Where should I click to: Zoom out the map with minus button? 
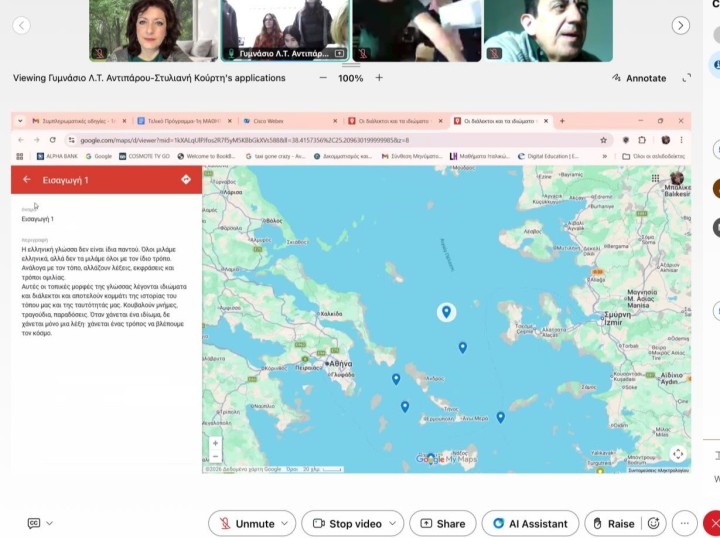click(x=215, y=457)
